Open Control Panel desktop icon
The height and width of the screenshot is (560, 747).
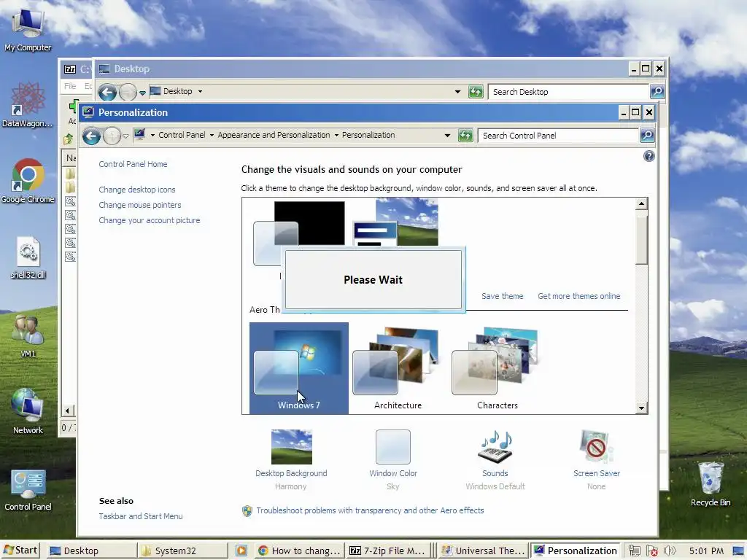(28, 489)
